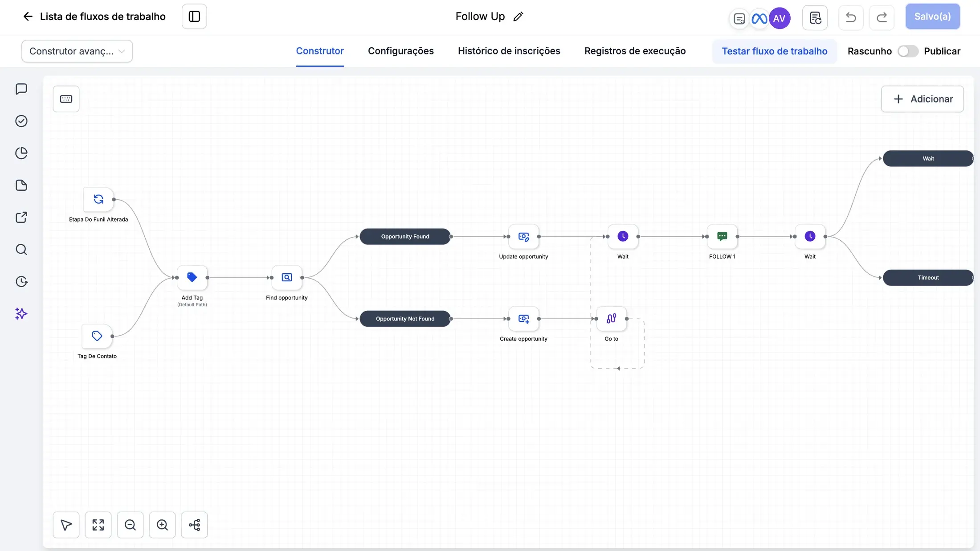This screenshot has height=551, width=980.
Task: Zoom in on the canvas
Action: coord(162,525)
